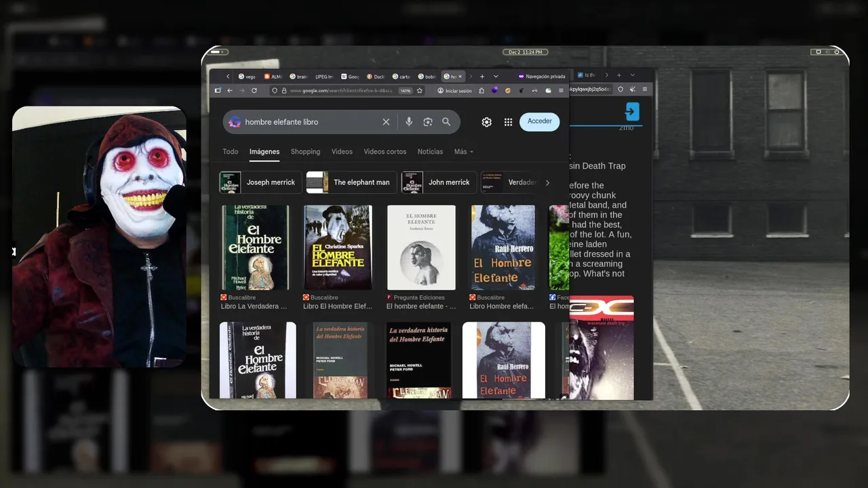Open the black apple-shaped extension icon
868x488 pixels.
click(x=521, y=90)
